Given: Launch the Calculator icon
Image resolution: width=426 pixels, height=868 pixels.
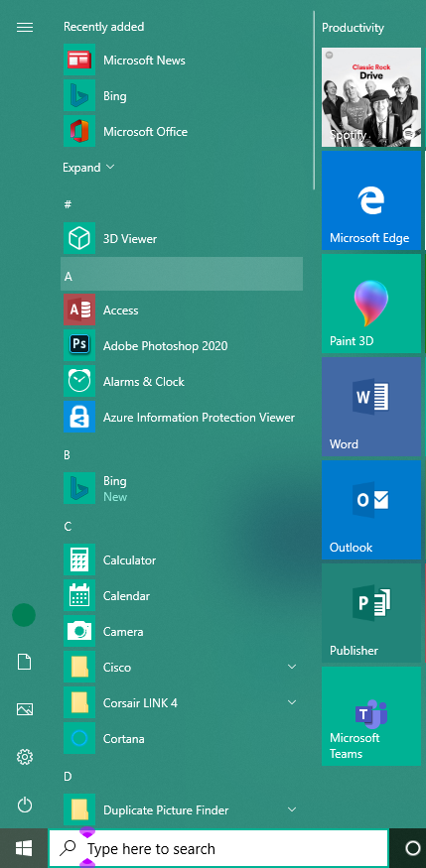Looking at the screenshot, I should (79, 559).
